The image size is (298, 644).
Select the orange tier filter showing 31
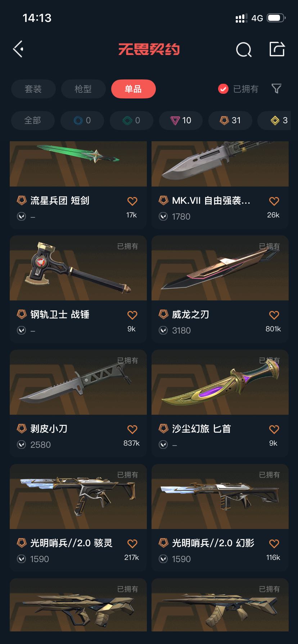pyautogui.click(x=230, y=120)
